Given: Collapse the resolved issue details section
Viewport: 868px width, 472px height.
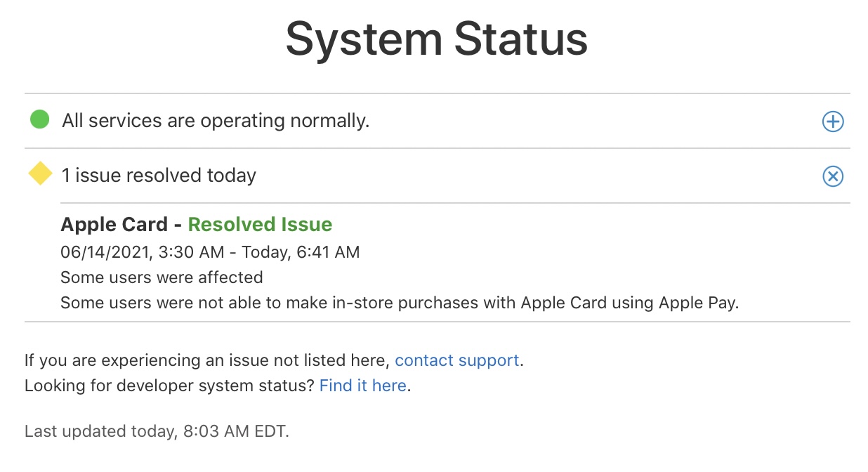Looking at the screenshot, I should [832, 176].
